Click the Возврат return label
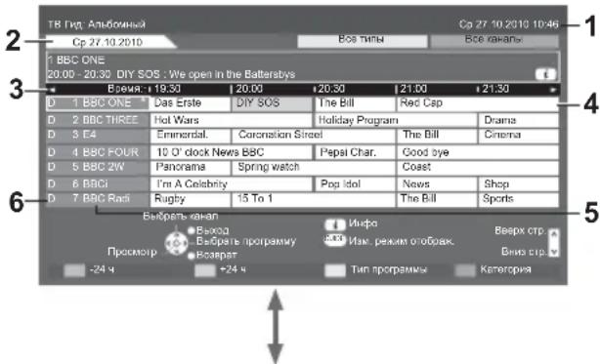 coord(217,255)
